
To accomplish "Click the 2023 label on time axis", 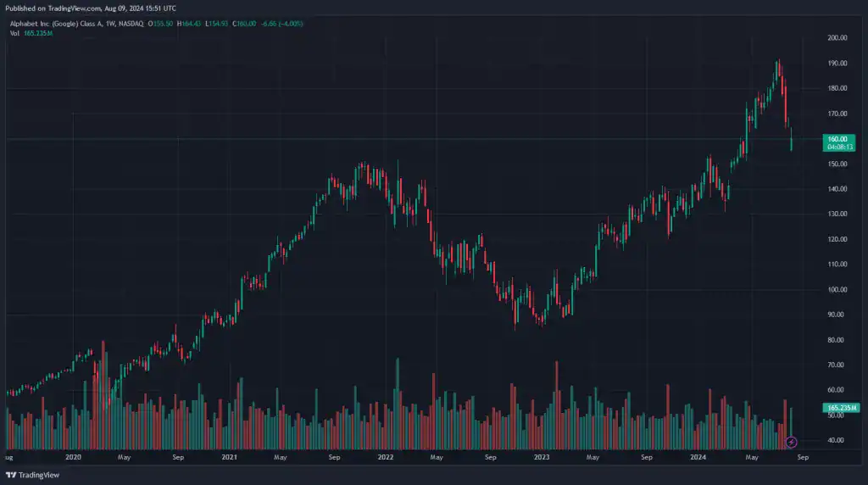I will 542,457.
